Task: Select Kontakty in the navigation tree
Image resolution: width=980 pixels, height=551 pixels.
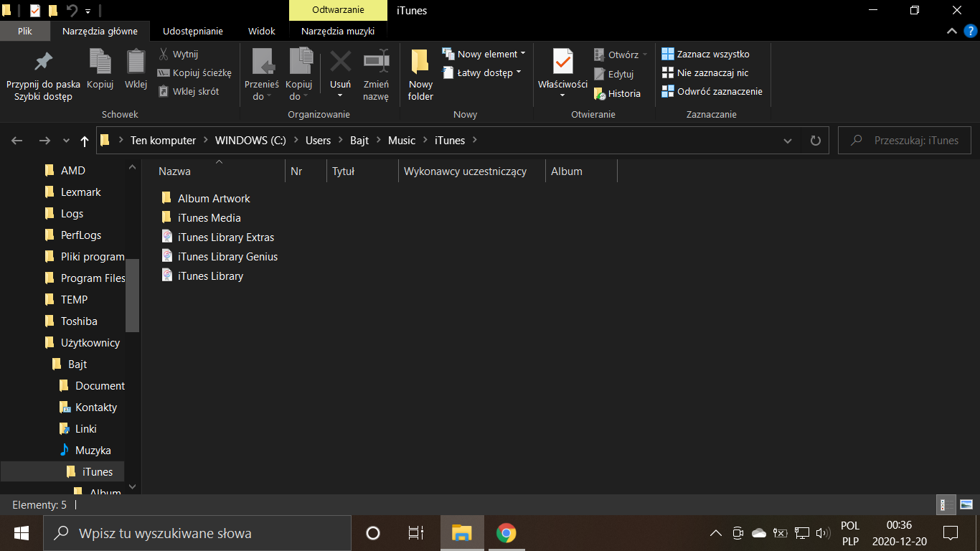Action: click(88, 407)
